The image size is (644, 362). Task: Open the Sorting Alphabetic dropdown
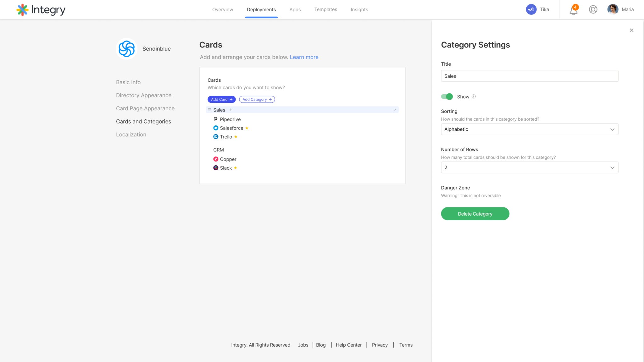pyautogui.click(x=530, y=129)
